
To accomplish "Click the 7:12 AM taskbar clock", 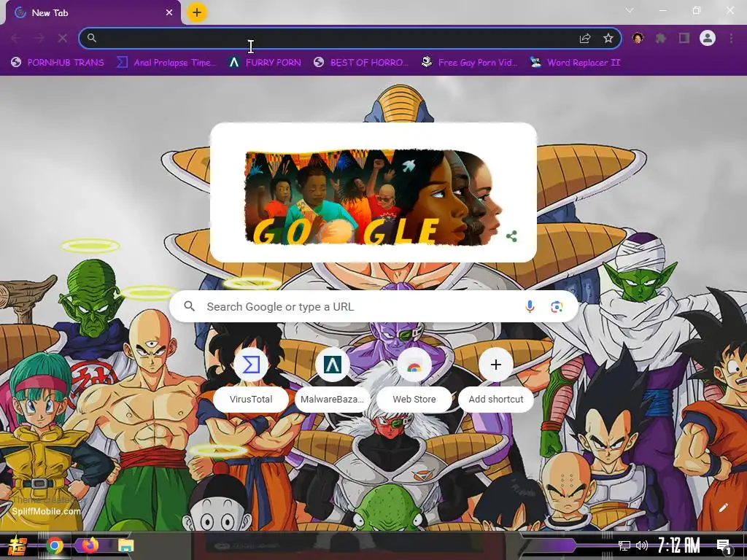I will pos(679,545).
